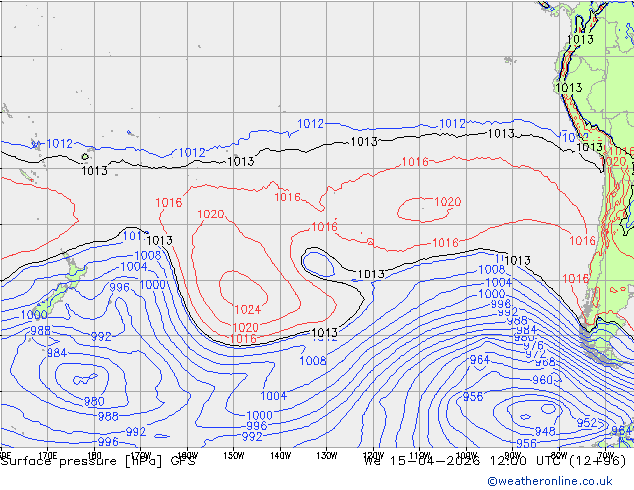Select the 948 low pressure contour label

tap(545, 431)
